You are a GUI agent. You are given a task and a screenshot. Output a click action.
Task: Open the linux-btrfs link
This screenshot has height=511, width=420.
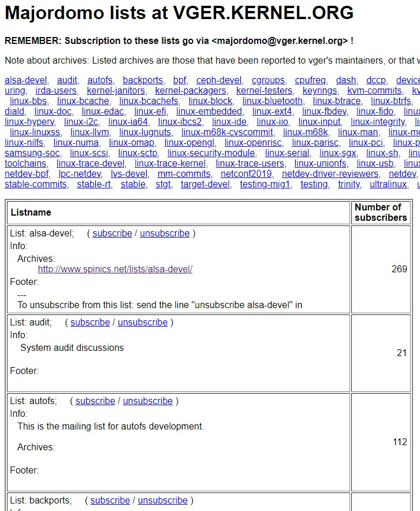(391, 101)
